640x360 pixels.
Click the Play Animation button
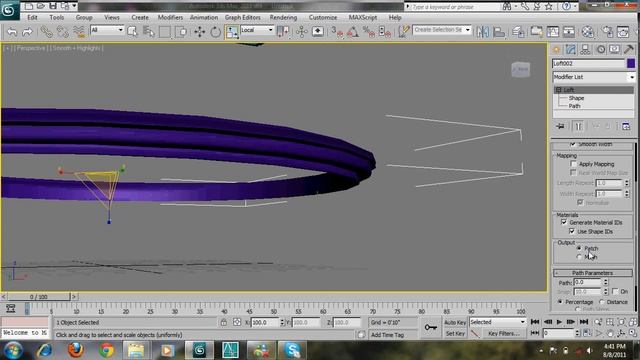559,322
